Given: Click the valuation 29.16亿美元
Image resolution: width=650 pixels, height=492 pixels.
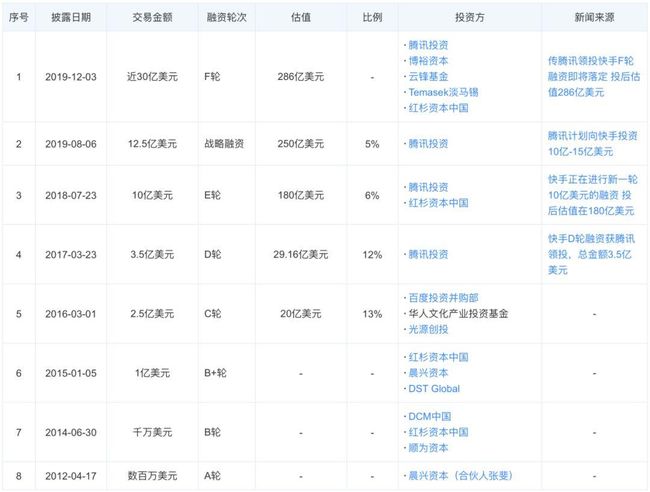Looking at the screenshot, I should pyautogui.click(x=301, y=255).
